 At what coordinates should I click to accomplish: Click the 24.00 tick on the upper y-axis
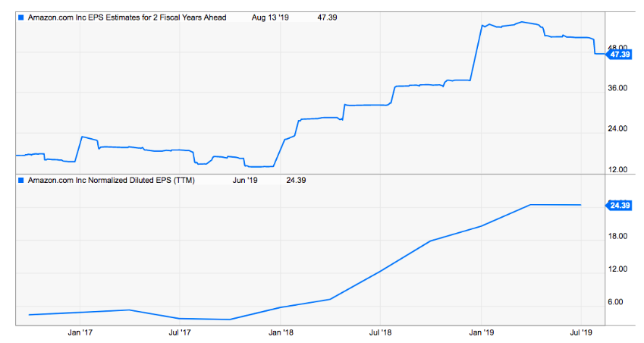click(617, 129)
